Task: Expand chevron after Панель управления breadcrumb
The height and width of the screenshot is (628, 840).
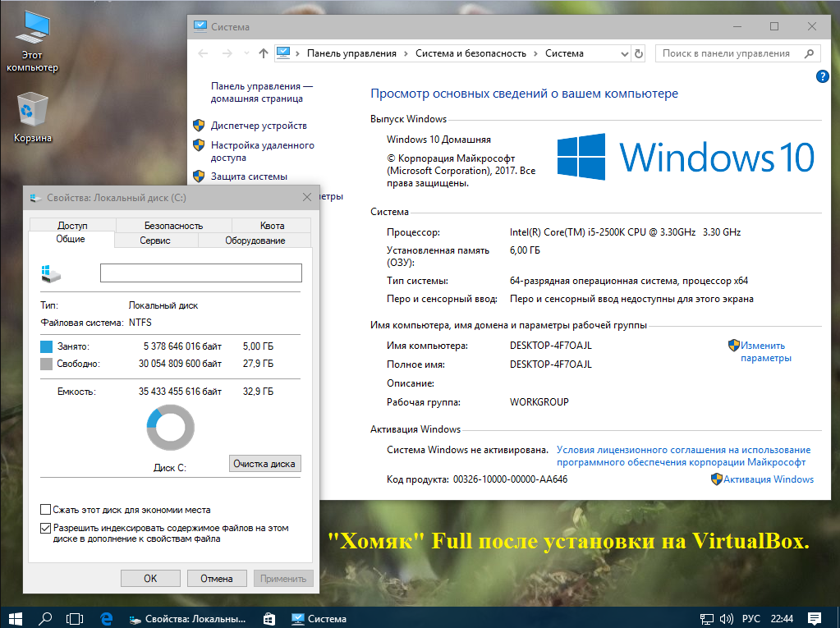Action: tap(406, 53)
